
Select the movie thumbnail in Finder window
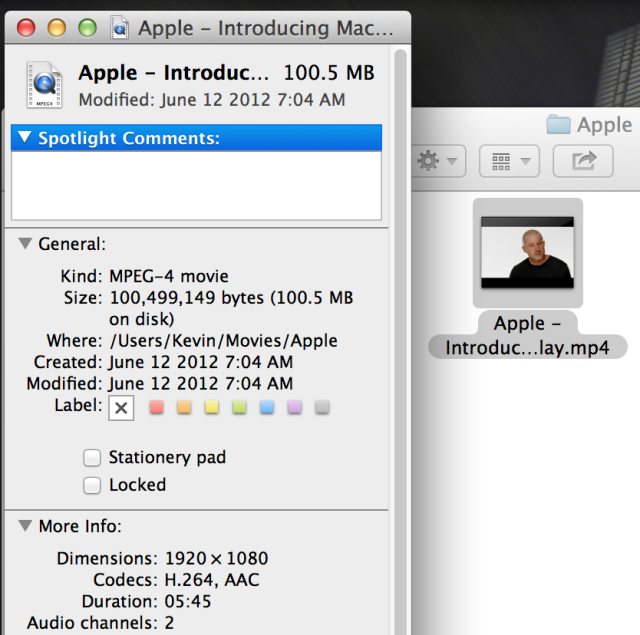point(527,253)
